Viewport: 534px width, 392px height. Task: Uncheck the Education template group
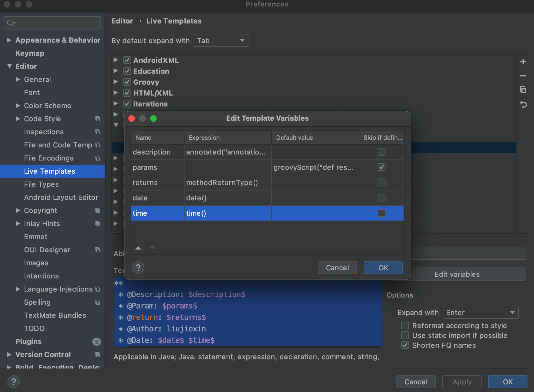127,71
